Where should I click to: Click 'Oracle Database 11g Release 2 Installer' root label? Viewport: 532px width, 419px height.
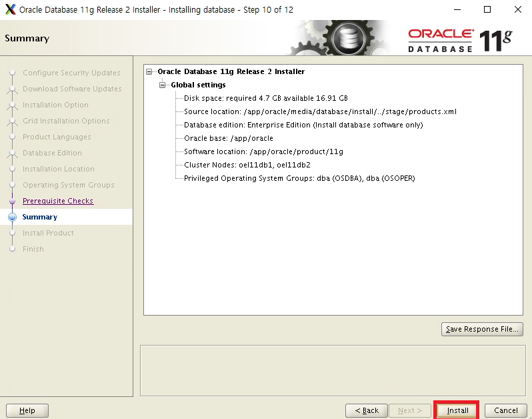point(231,71)
